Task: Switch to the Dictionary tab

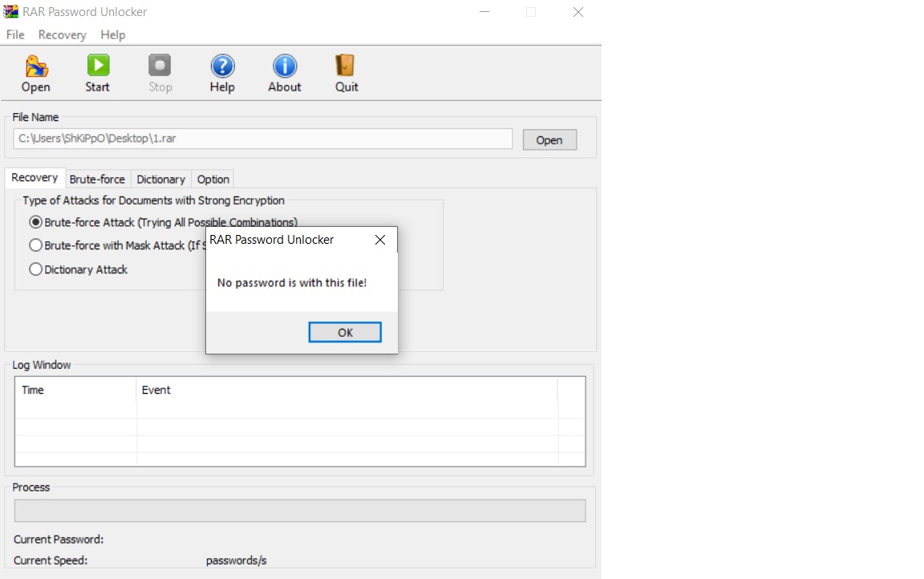Action: [161, 179]
